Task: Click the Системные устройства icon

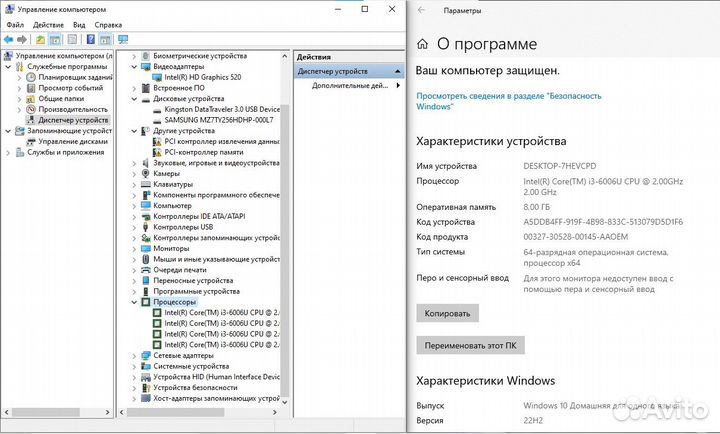Action: pyautogui.click(x=146, y=366)
